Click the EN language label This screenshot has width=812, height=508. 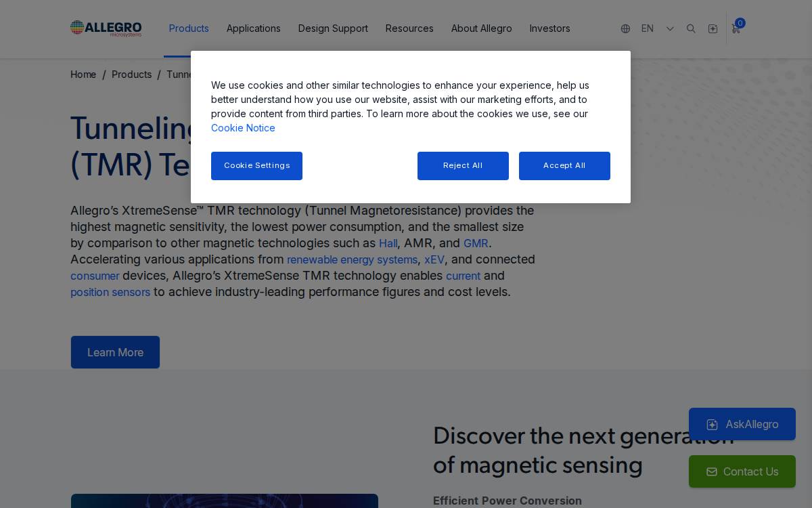648,28
